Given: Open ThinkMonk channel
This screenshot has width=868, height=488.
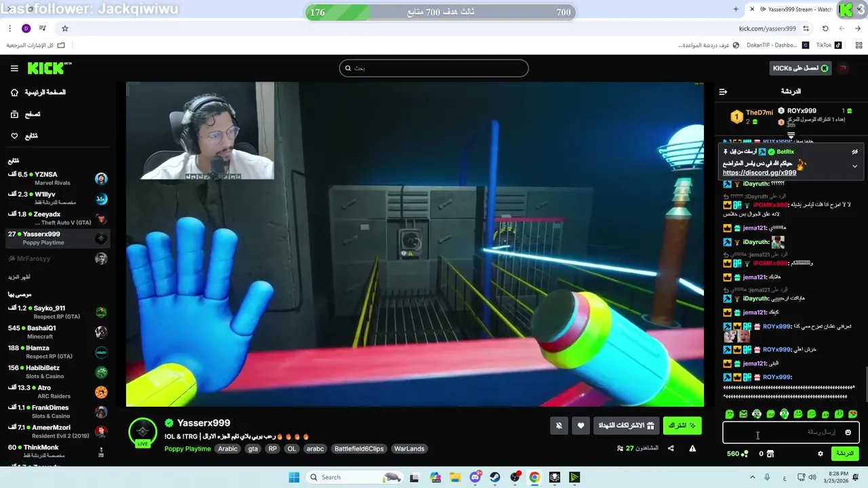Looking at the screenshot, I should click(x=57, y=451).
